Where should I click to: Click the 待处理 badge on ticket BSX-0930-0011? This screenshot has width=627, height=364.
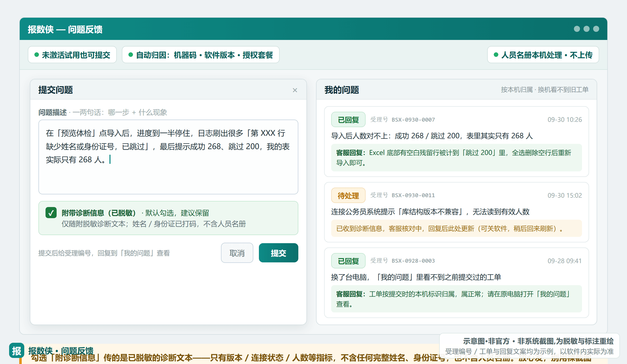[x=348, y=195]
